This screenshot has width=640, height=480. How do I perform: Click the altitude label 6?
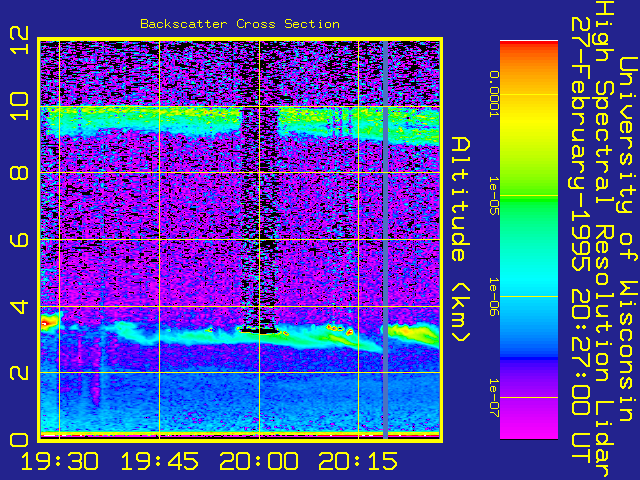(19, 240)
